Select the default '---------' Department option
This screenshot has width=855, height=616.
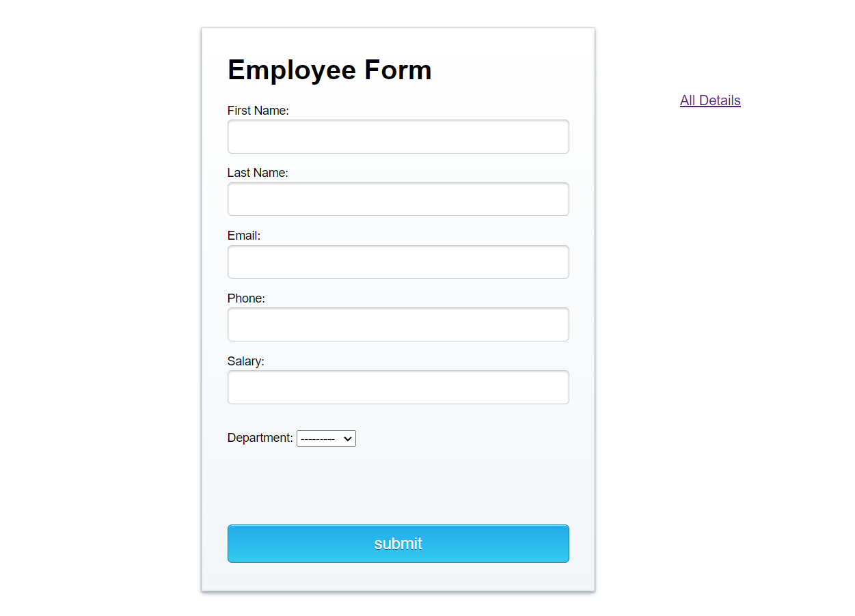(326, 438)
